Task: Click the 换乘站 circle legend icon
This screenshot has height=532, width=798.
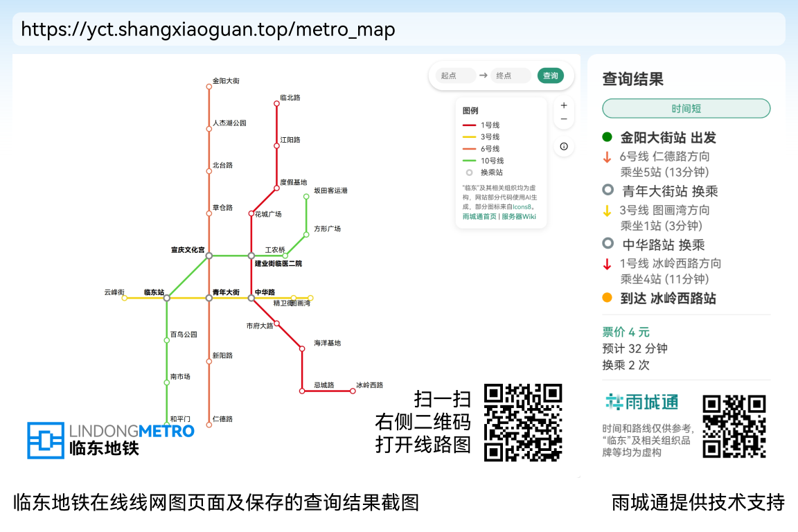Action: pyautogui.click(x=469, y=172)
